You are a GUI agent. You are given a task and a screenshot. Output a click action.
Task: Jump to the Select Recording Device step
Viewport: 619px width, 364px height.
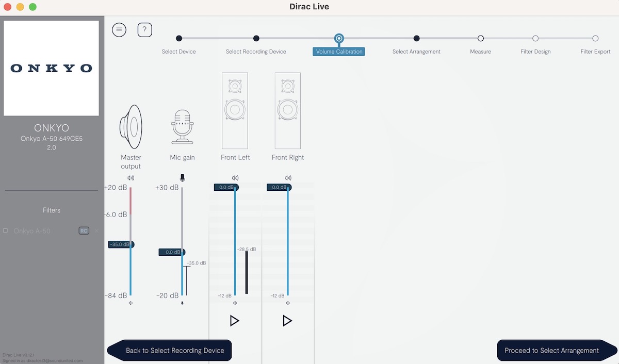[256, 39]
